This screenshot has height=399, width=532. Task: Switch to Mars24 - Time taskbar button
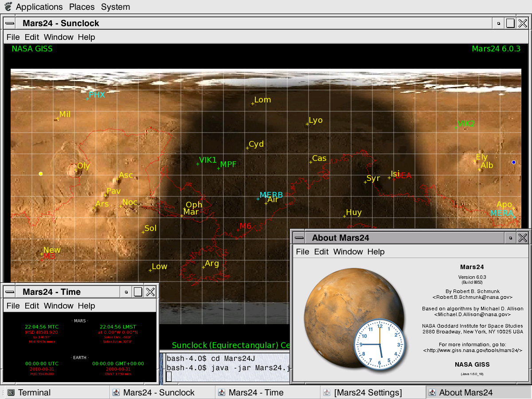coord(256,392)
